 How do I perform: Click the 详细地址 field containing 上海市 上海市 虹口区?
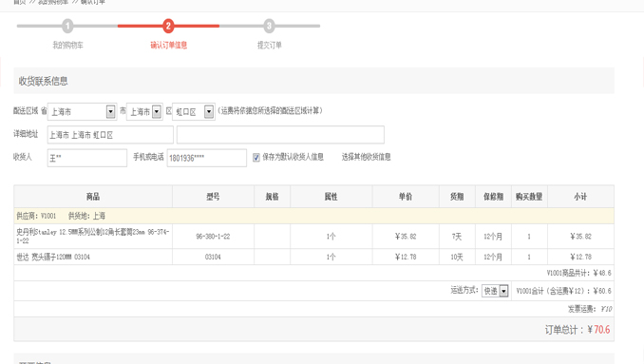coord(110,135)
